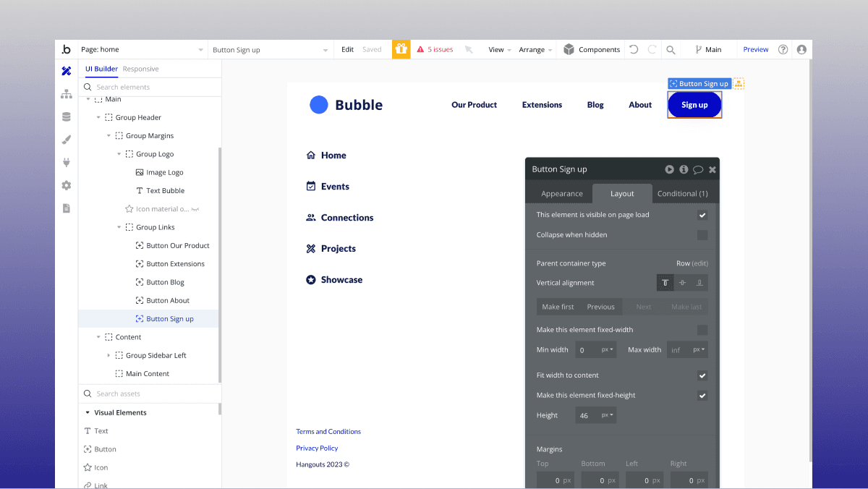This screenshot has height=489, width=868.
Task: Click the Bubble logo in top bar
Action: (x=67, y=49)
